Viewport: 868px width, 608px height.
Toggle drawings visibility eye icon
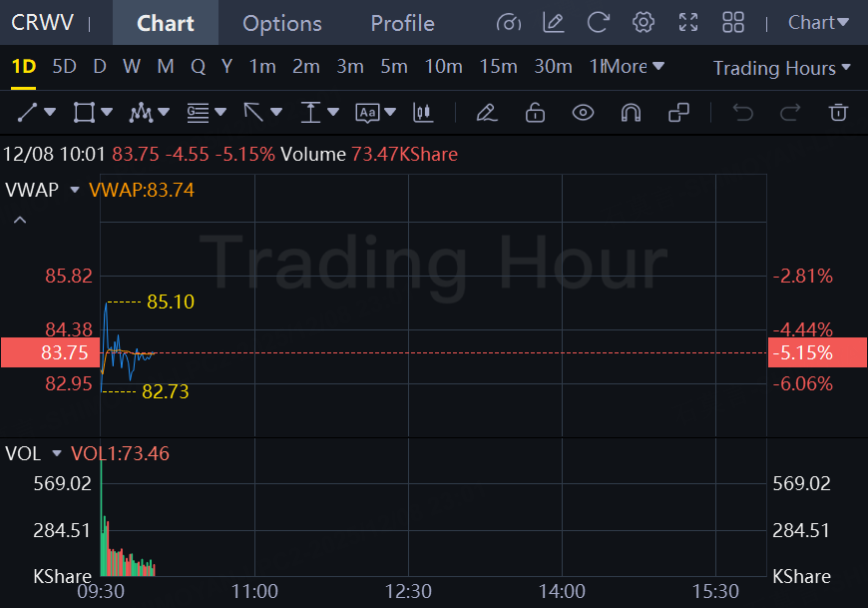[x=583, y=113]
